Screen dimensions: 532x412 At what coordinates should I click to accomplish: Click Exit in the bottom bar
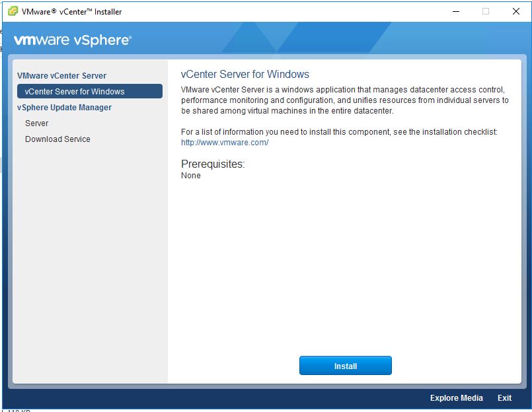click(x=504, y=398)
